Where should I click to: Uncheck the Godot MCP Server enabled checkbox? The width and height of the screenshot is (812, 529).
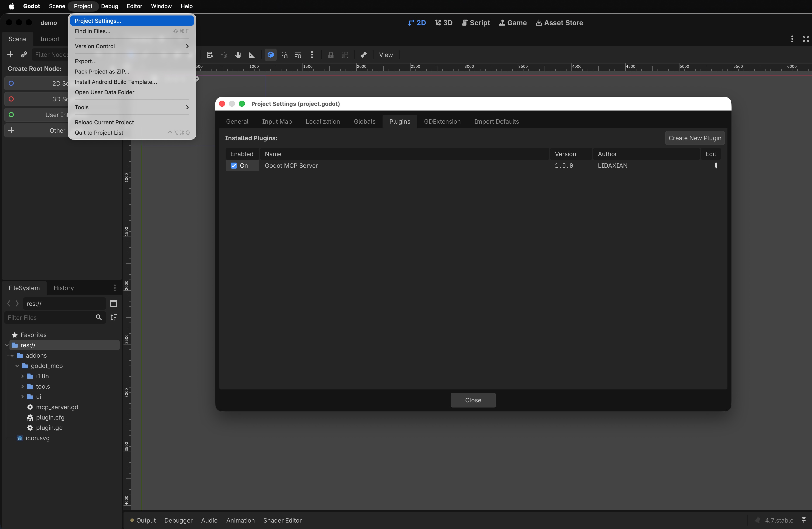(234, 165)
